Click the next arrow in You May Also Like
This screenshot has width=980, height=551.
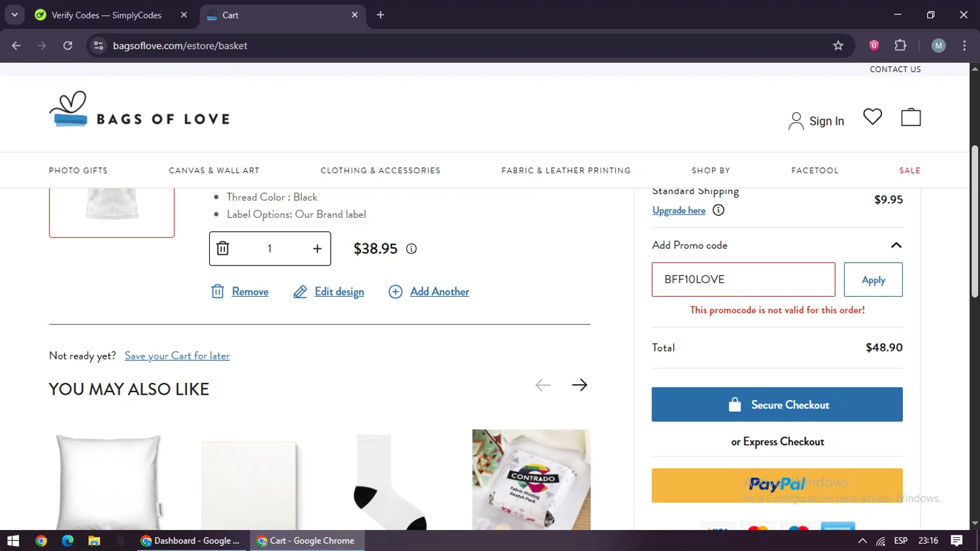point(580,385)
